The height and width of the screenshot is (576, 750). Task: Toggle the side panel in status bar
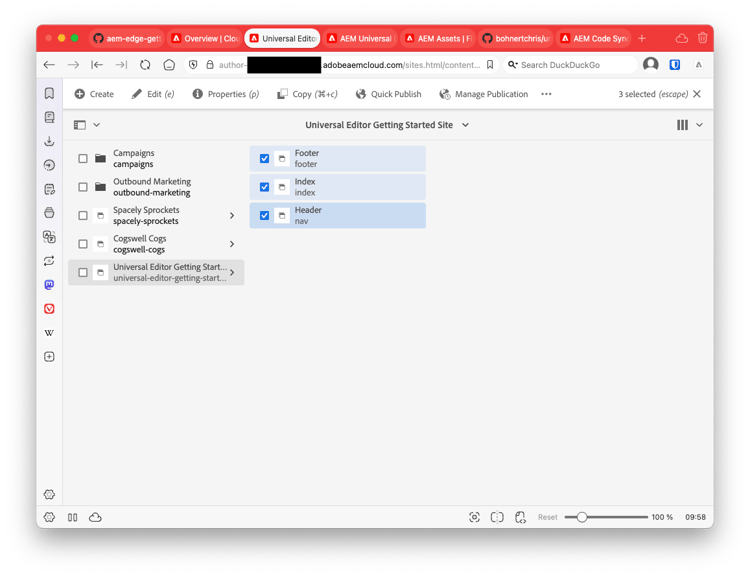[x=73, y=517]
